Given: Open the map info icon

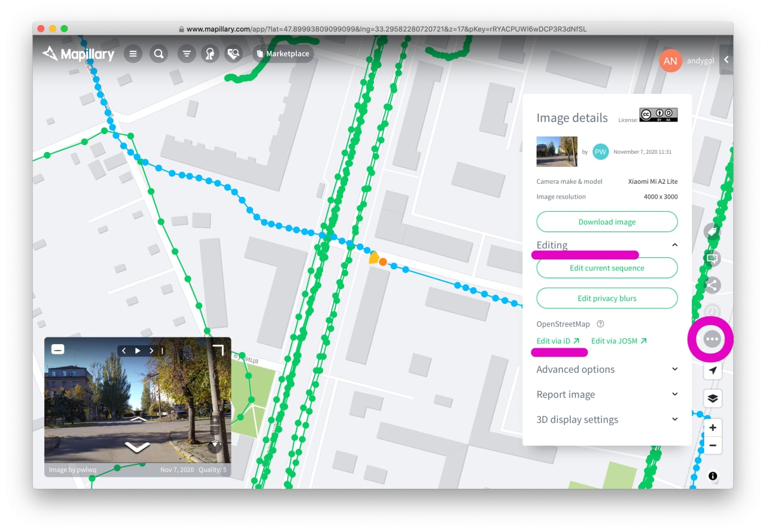Looking at the screenshot, I should pyautogui.click(x=713, y=476).
